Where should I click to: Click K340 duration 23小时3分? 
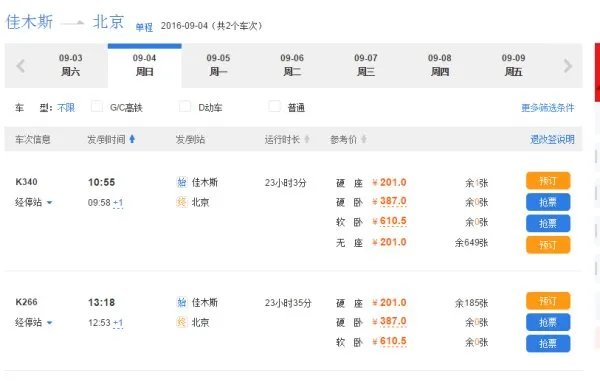click(285, 183)
